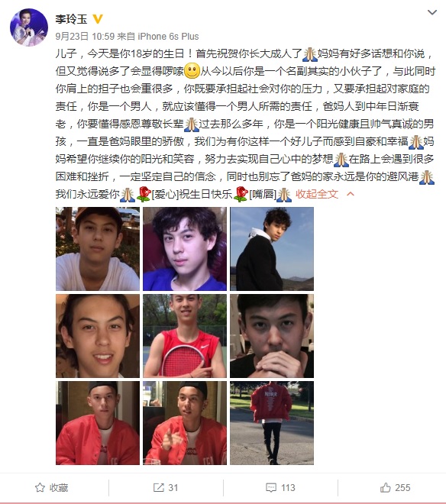Click the gold verified V badge

[98, 19]
